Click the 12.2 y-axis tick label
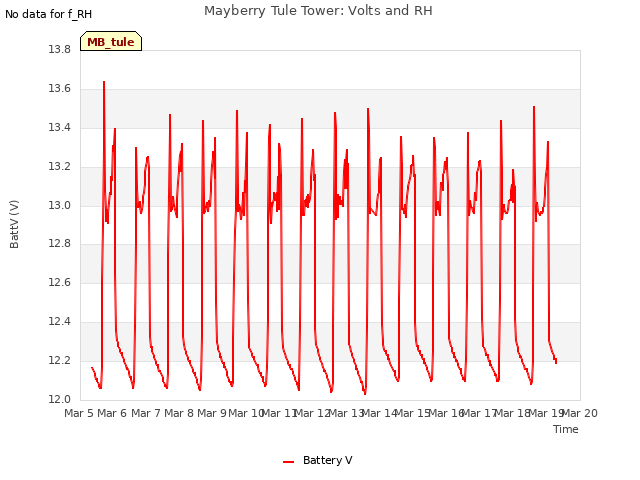This screenshot has height=480, width=640. pos(60,360)
